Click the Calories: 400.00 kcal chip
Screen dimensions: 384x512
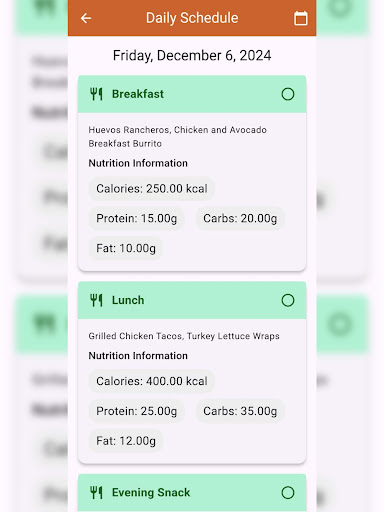pos(152,381)
